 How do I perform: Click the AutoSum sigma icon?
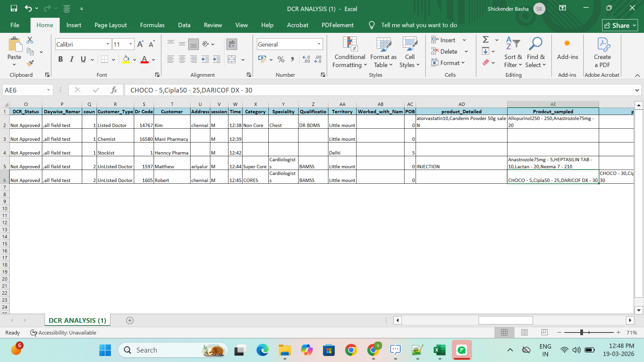[485, 40]
